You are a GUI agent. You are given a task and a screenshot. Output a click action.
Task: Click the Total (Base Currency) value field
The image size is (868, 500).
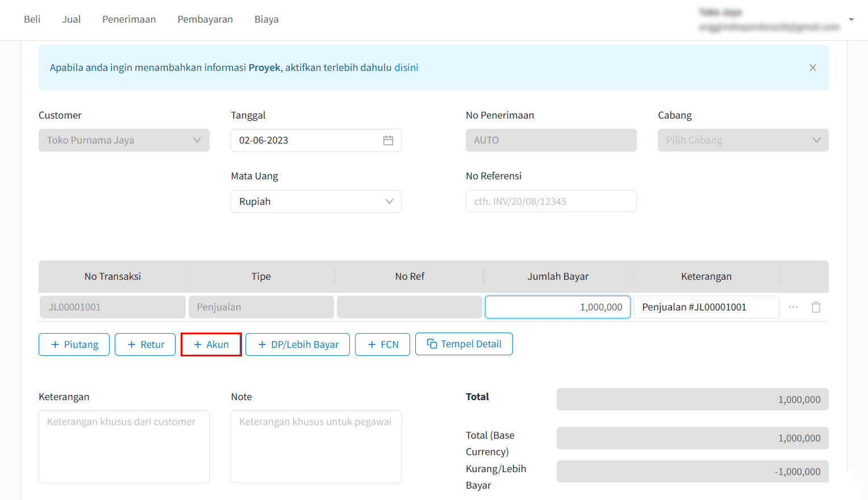click(x=692, y=438)
